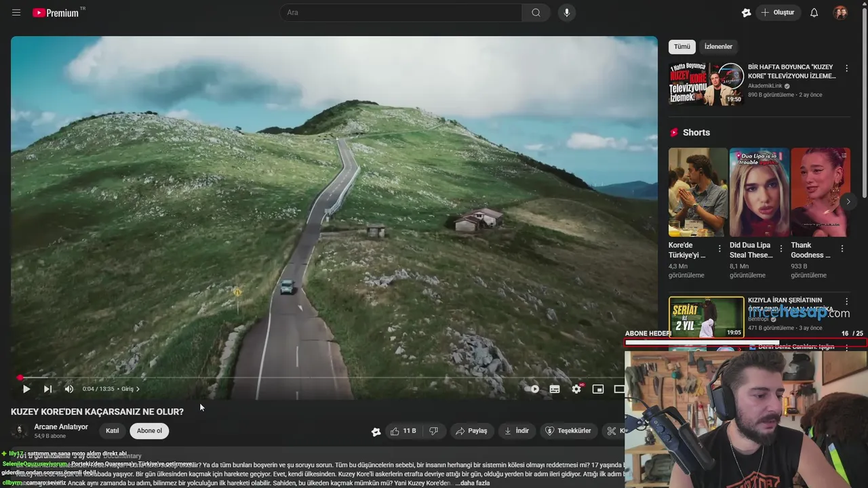Click the 0:04 / 13:35 time display

point(98,389)
